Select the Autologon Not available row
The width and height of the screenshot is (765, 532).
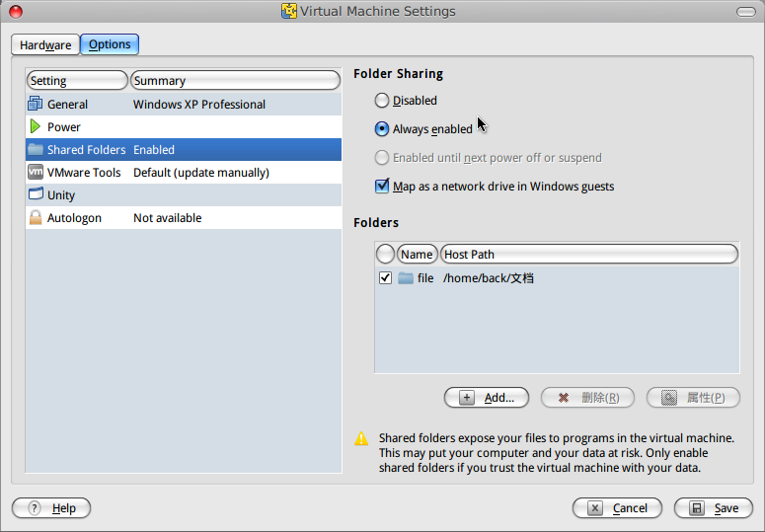[184, 217]
